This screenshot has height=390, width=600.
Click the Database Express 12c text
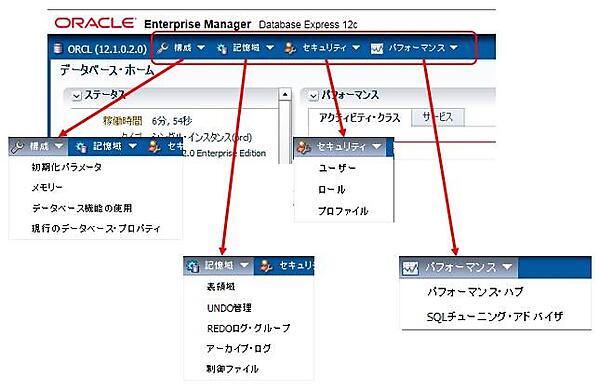click(x=308, y=25)
